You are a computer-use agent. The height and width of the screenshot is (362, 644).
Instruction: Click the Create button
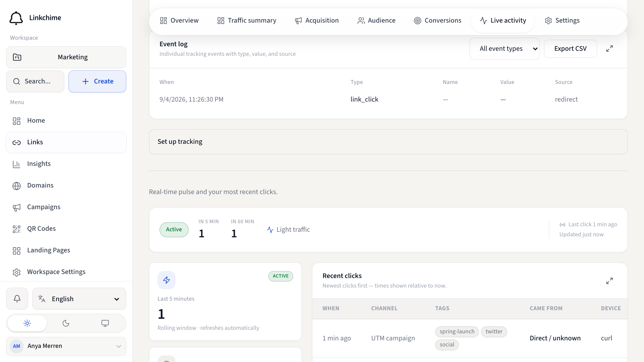(x=97, y=81)
